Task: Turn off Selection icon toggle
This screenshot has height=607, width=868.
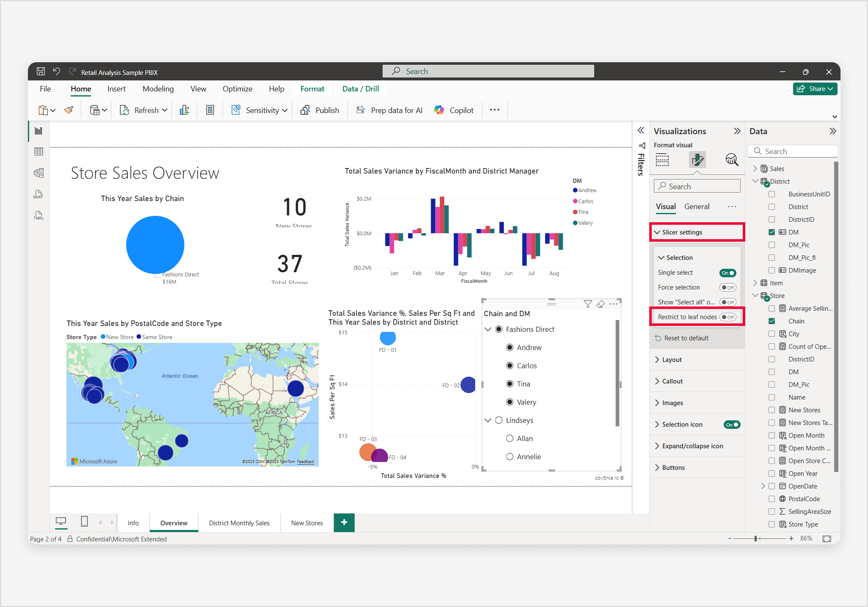Action: [x=732, y=425]
